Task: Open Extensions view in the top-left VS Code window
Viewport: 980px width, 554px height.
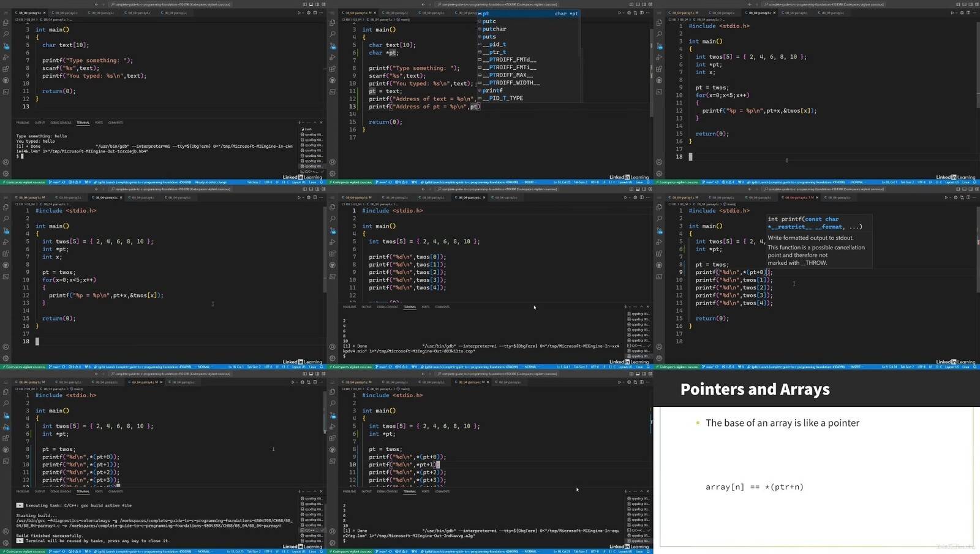Action: [6, 69]
